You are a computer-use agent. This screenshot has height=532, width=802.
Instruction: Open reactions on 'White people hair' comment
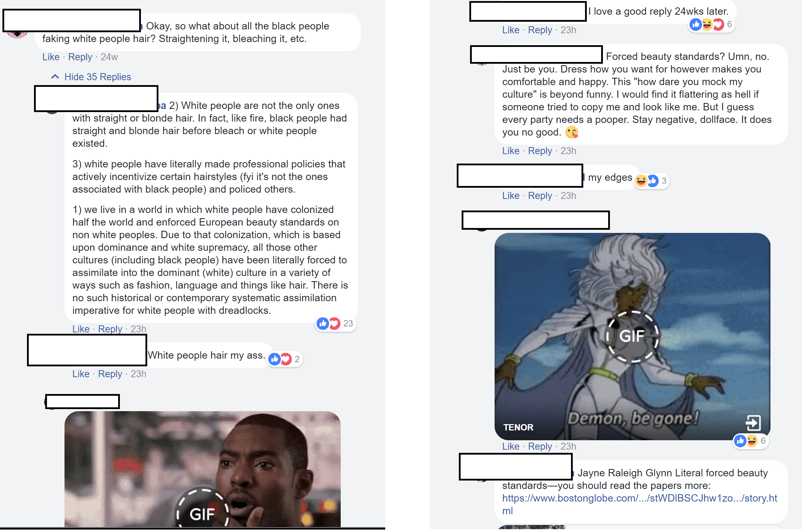pos(285,359)
